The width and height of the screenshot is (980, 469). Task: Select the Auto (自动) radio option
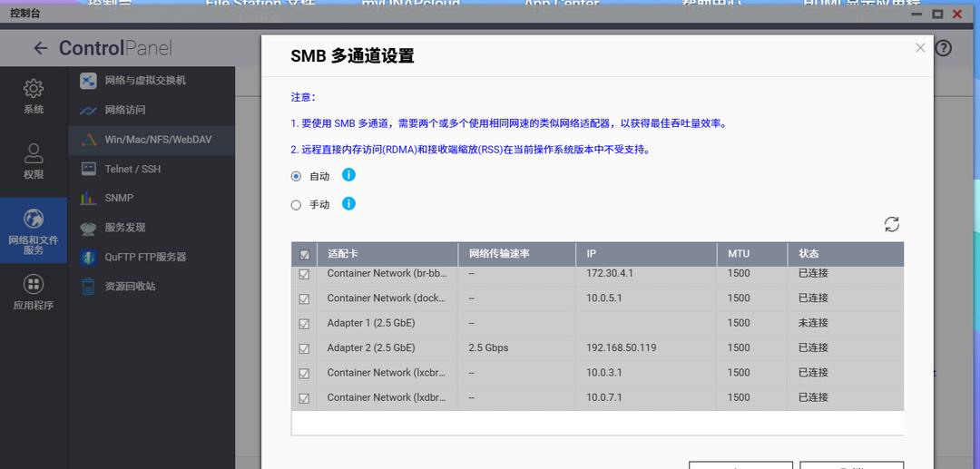tap(296, 176)
